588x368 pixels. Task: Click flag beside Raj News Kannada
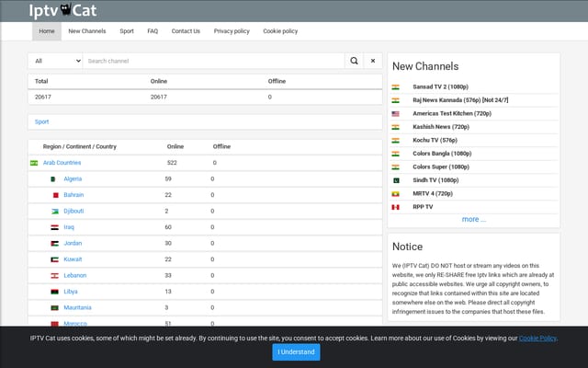[x=396, y=100]
